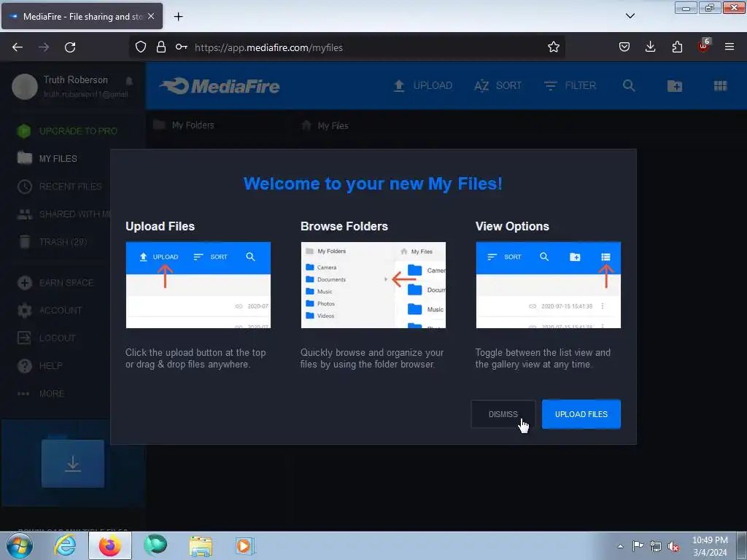Image resolution: width=747 pixels, height=560 pixels.
Task: Open Shared With Me in sidebar
Action: (63, 214)
